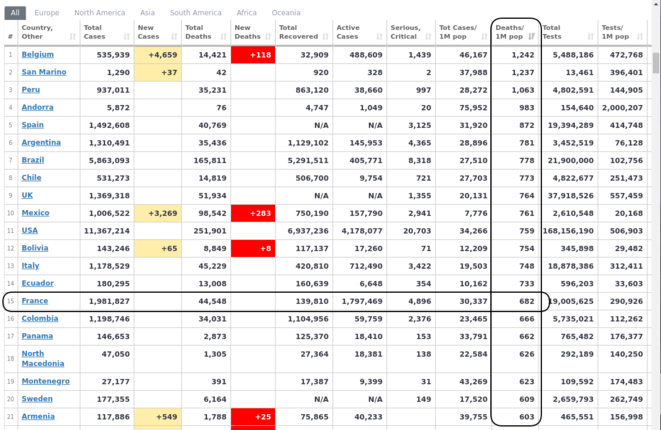Open the Argentina country link
The width and height of the screenshot is (661, 430).
pyautogui.click(x=41, y=142)
